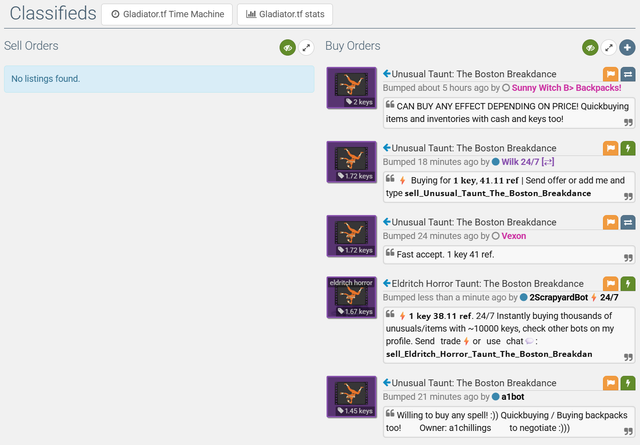
Task: Click blue arrow icon on Eldritch Horror listing
Action: [x=387, y=283]
